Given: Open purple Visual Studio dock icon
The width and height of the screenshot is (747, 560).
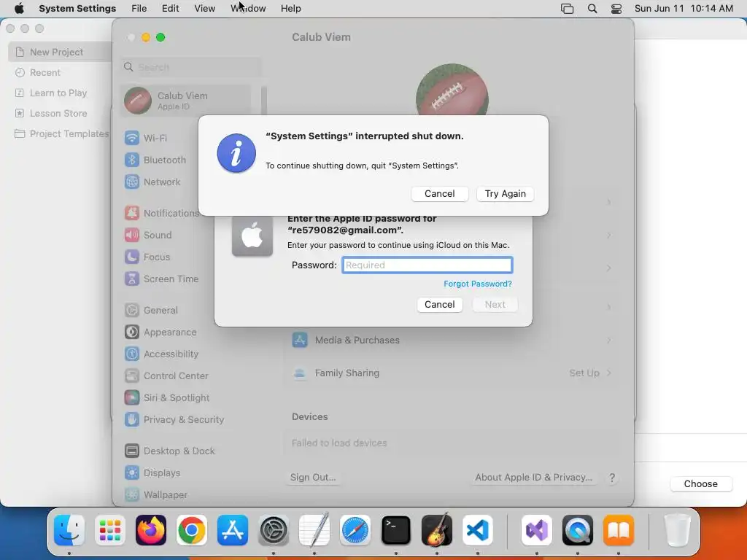Looking at the screenshot, I should click(537, 530).
